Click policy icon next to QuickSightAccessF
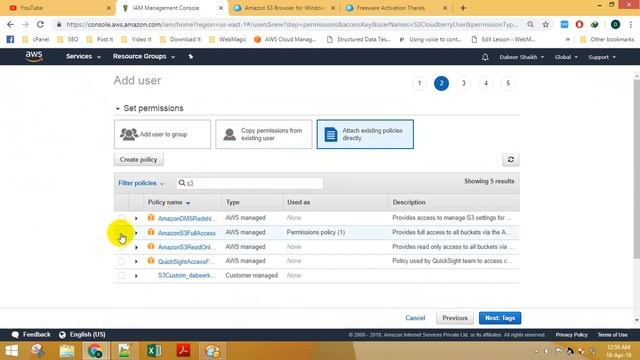 [151, 260]
